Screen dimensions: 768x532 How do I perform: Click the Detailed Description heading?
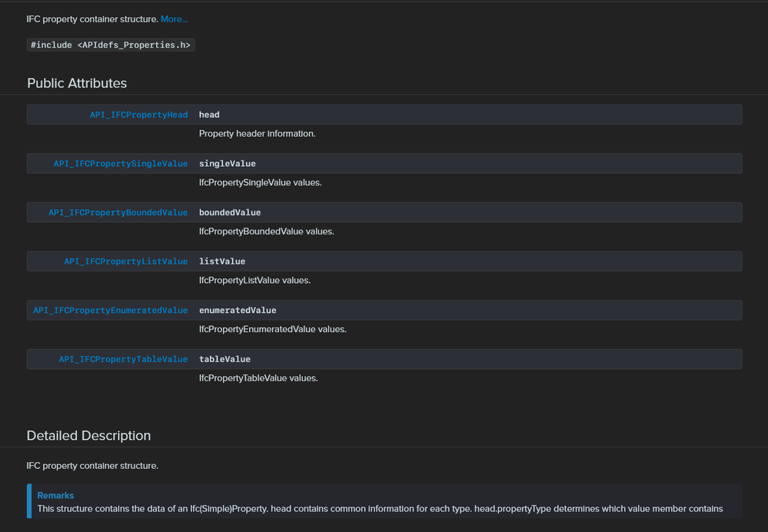tap(88, 435)
